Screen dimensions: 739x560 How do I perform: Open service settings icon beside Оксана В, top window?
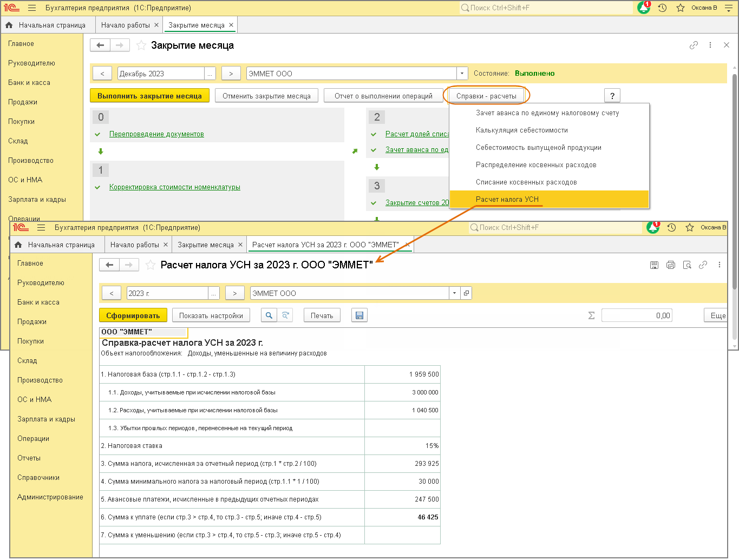728,8
